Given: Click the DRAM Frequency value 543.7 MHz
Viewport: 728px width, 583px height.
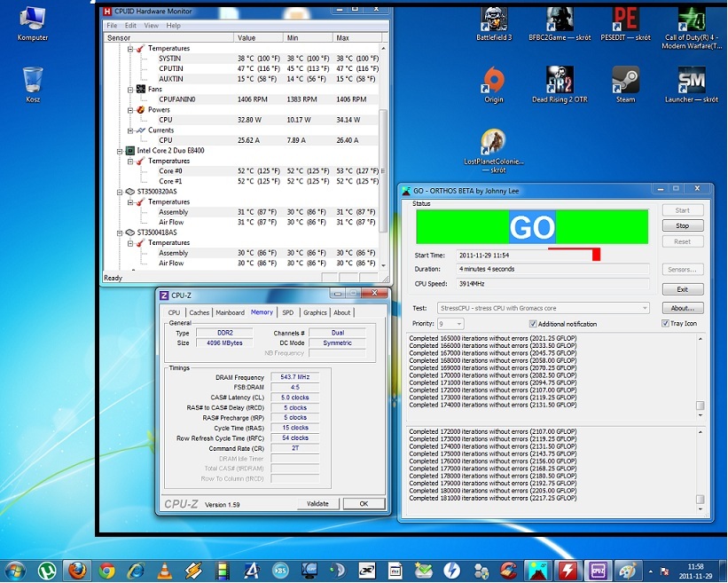Looking at the screenshot, I should click(x=294, y=377).
